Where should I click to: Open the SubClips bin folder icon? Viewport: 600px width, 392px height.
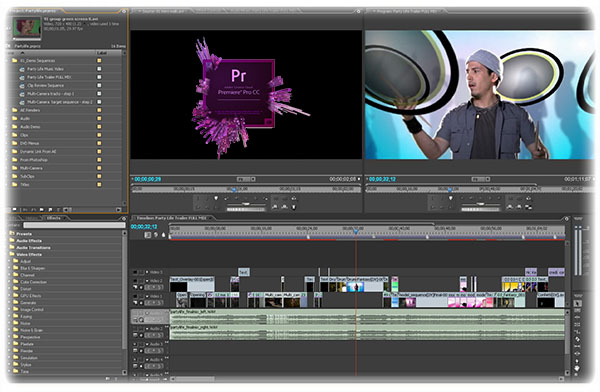point(15,176)
